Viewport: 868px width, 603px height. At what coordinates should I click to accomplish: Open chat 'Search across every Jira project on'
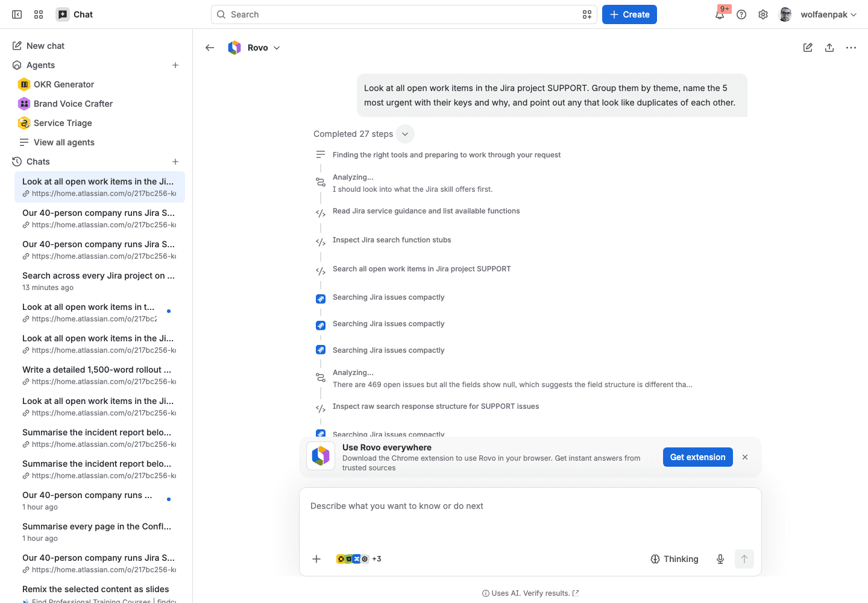pyautogui.click(x=99, y=281)
